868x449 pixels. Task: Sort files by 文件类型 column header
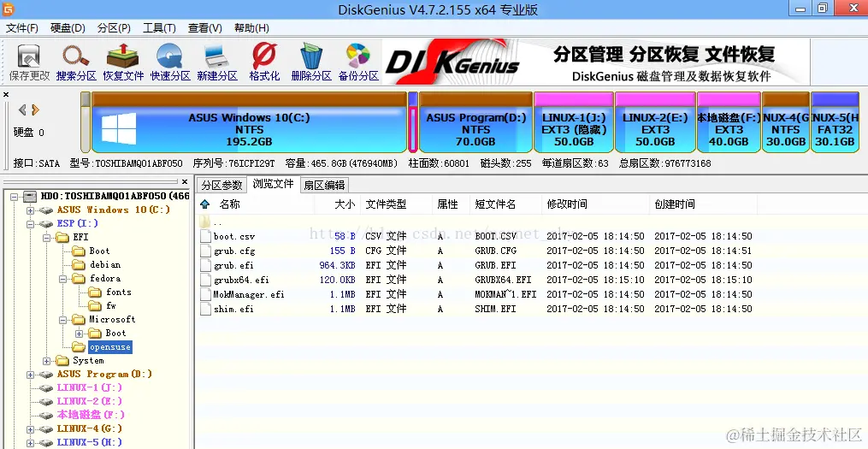click(386, 204)
